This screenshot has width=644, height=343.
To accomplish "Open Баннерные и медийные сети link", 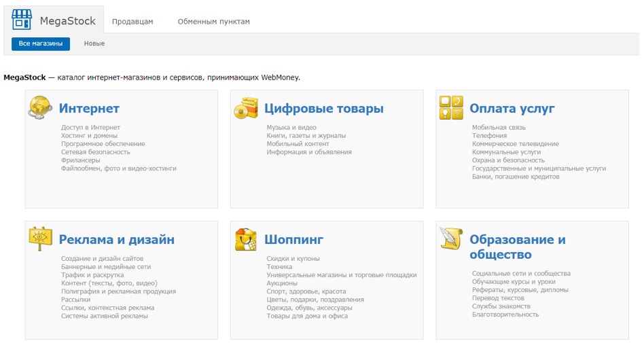I will (106, 267).
